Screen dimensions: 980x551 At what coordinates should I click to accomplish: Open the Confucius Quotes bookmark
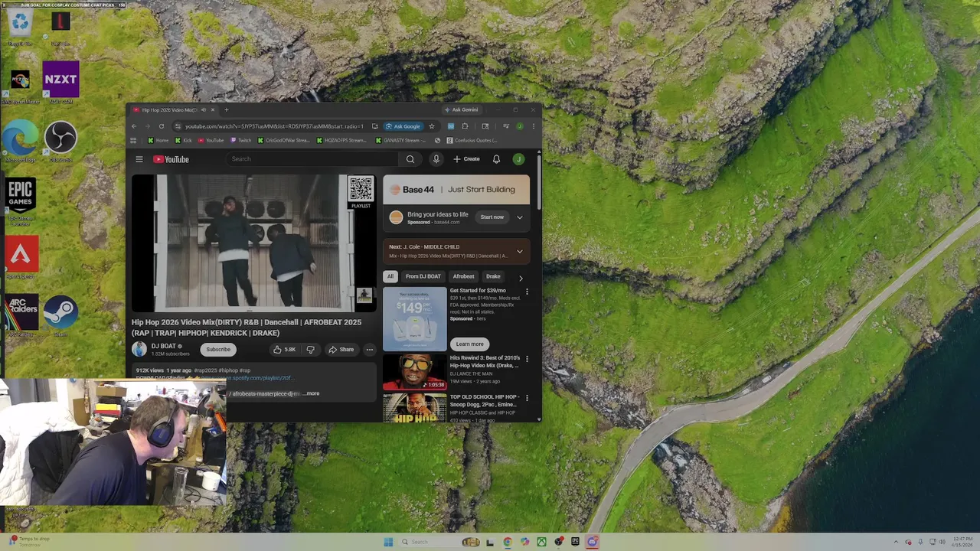pyautogui.click(x=472, y=140)
